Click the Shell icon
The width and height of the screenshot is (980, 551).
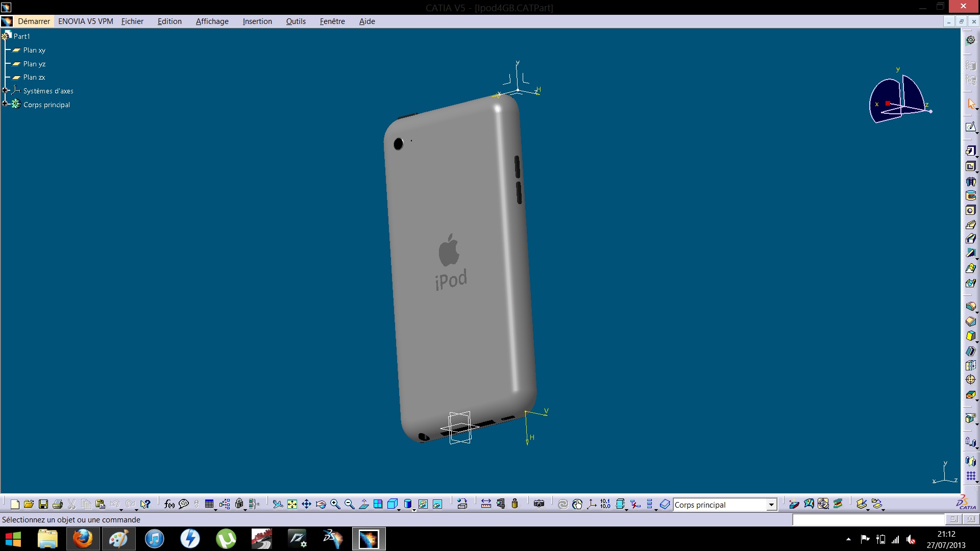click(x=970, y=351)
